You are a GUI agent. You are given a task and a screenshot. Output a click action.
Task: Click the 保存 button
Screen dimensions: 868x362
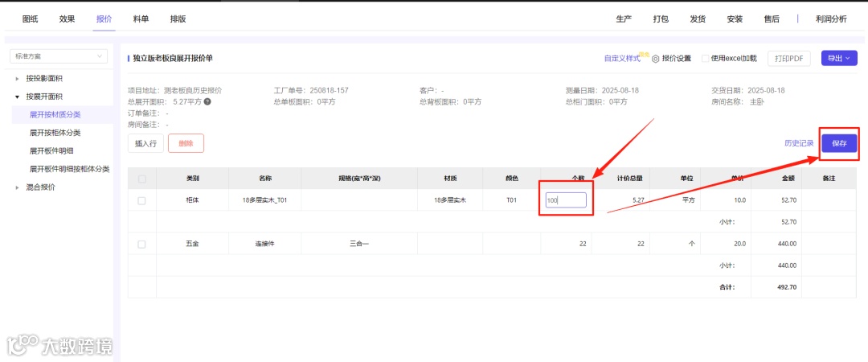click(x=839, y=143)
